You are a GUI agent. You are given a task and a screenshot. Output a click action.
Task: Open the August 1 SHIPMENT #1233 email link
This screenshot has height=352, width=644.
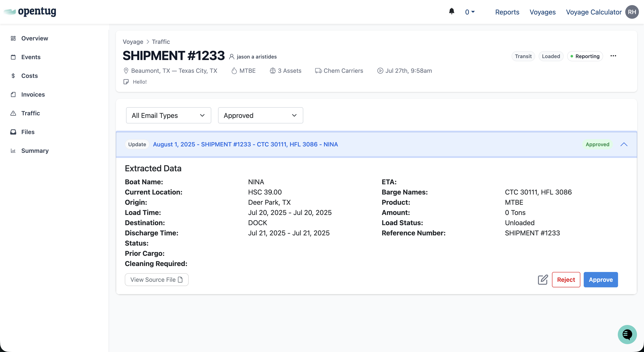245,145
